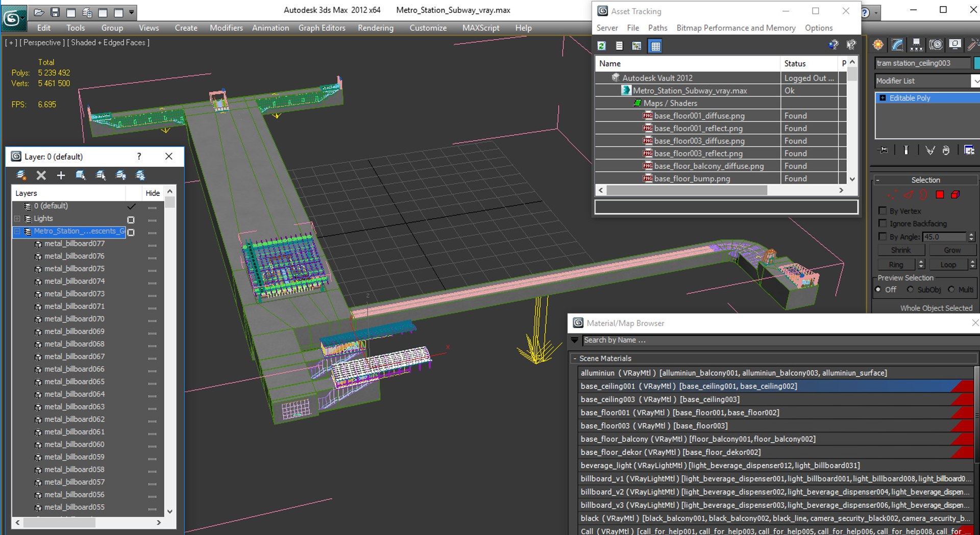
Task: Toggle current-layer box for Metro_Station layer
Action: coord(131,233)
